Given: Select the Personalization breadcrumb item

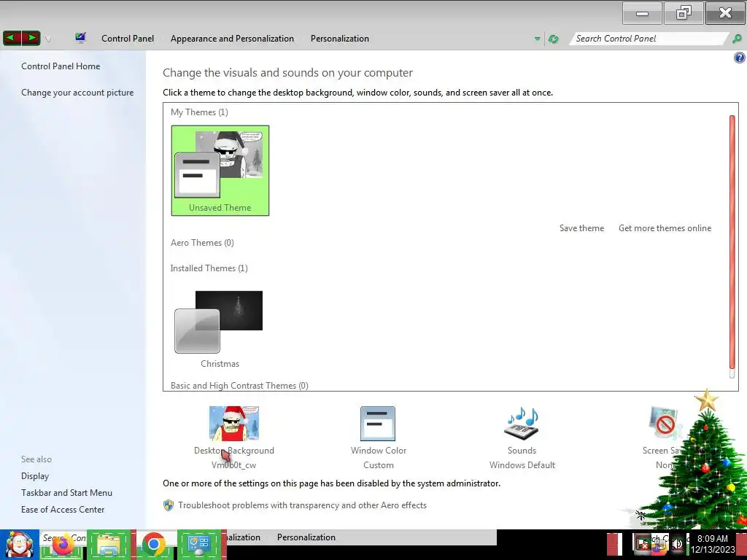Looking at the screenshot, I should point(340,39).
